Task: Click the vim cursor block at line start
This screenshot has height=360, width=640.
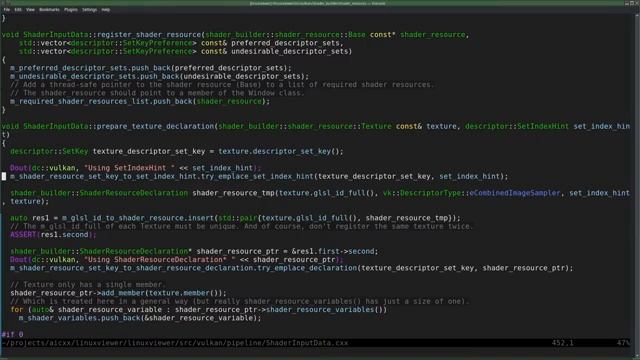Action: pos(4,176)
